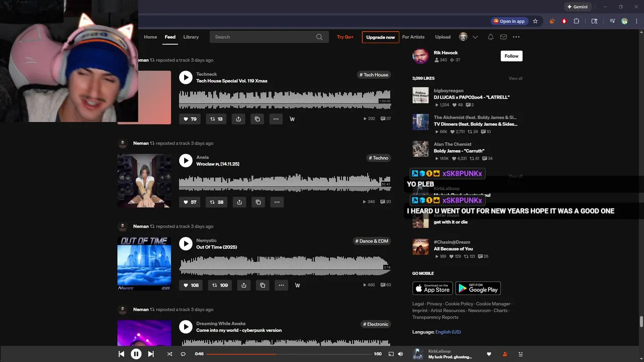Toggle shuffle in the player bar
The width and height of the screenshot is (644, 362).
coord(170,354)
